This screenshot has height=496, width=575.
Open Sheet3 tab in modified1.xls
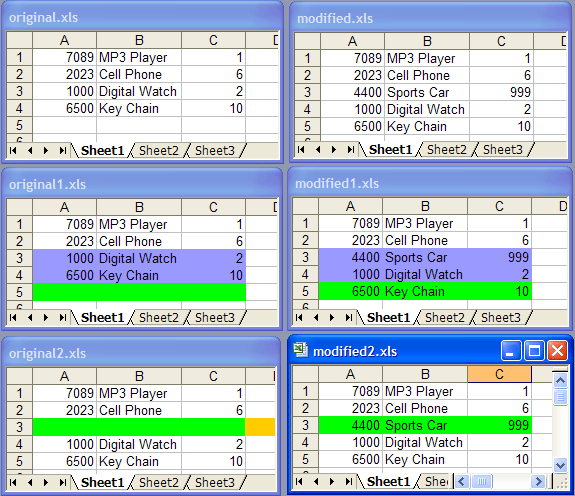(x=501, y=317)
